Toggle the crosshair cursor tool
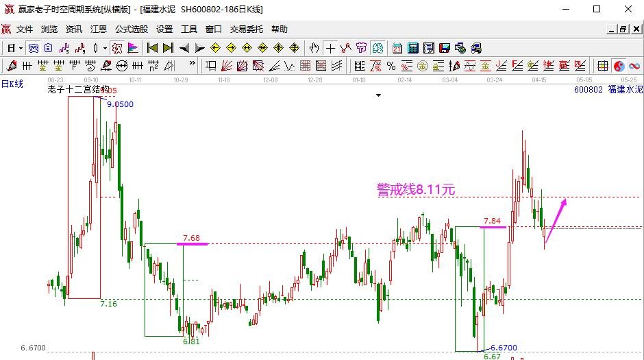This screenshot has width=644, height=360. click(330, 49)
